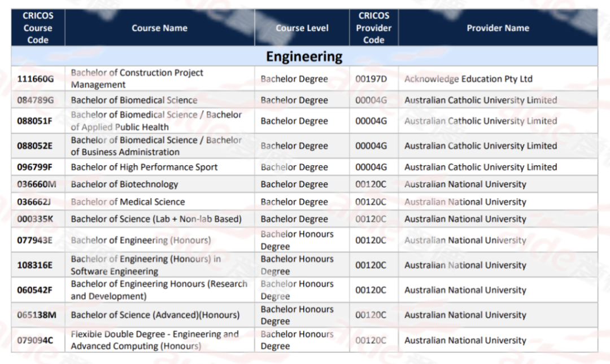Screen dimensions: 610x364
Task: Select the Provider Name column header
Action: click(x=498, y=28)
